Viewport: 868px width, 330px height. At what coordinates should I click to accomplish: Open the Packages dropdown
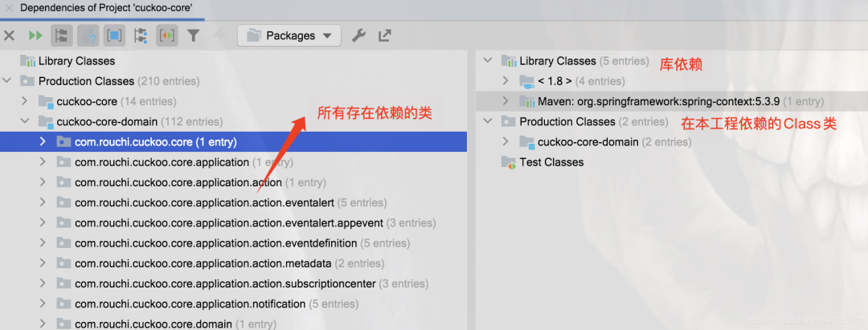[289, 36]
